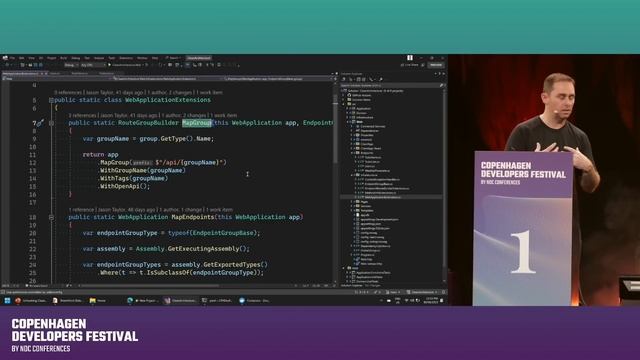Collapse the MapGroup method on line 7

pyautogui.click(x=51, y=123)
